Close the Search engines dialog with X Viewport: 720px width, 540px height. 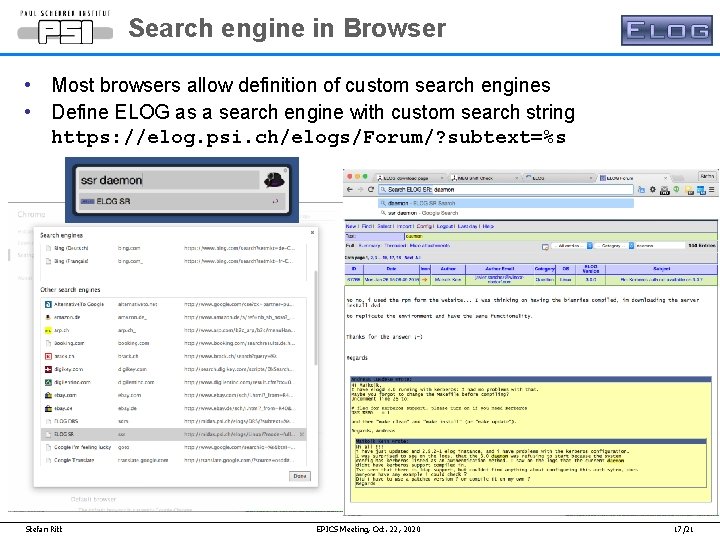click(312, 232)
